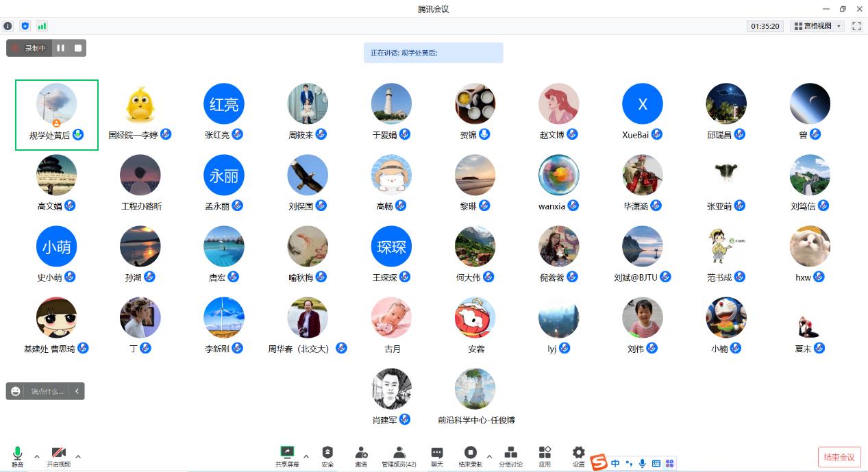Open Manage Members (管理成员) list

pos(399,456)
